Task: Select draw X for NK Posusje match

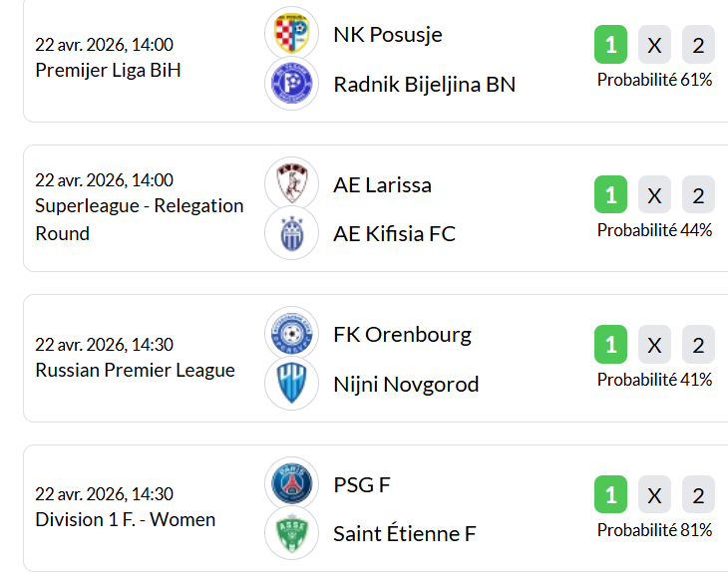Action: click(x=654, y=45)
